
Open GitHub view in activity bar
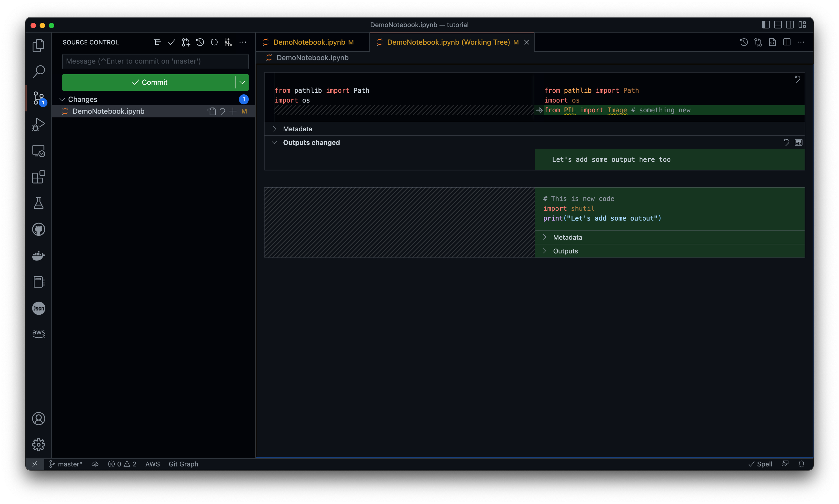point(38,229)
